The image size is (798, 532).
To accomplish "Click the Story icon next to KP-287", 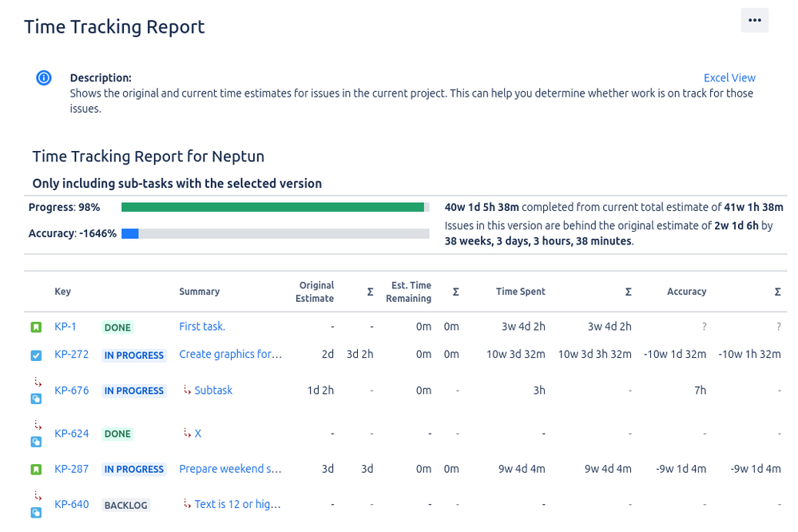I will (35, 469).
